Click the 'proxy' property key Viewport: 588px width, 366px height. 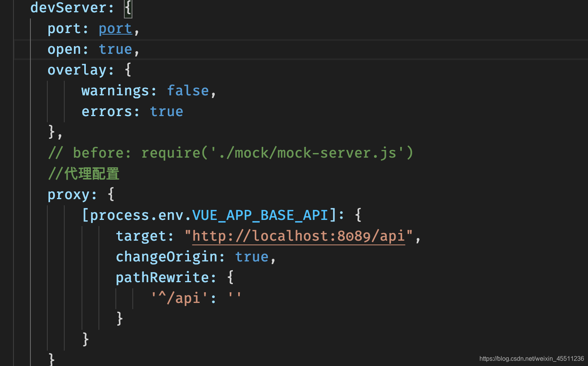tap(68, 195)
